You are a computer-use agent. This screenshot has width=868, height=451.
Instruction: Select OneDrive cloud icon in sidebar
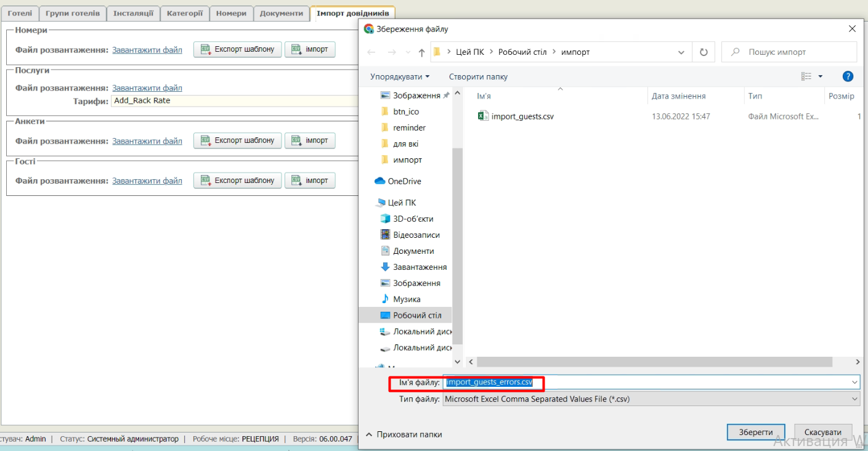(x=380, y=181)
